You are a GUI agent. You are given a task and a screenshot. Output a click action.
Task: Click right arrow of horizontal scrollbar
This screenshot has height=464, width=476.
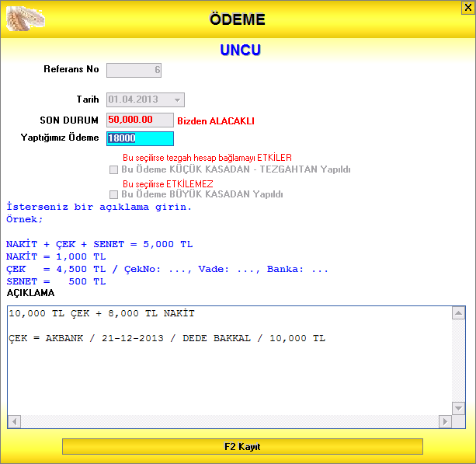[x=445, y=421]
